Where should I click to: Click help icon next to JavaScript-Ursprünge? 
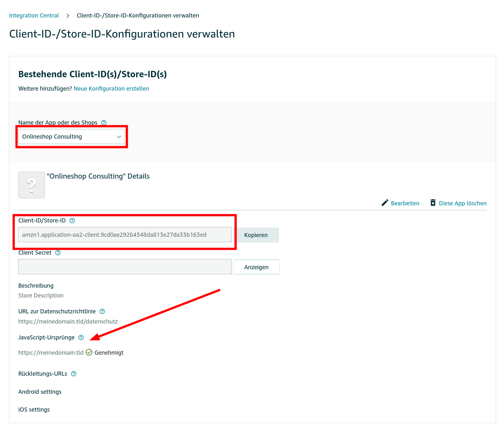(x=81, y=338)
